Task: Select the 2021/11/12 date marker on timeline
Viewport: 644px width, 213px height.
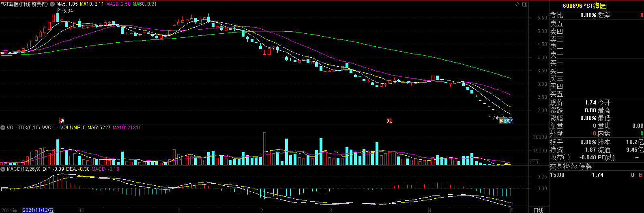Action: pyautogui.click(x=38, y=210)
